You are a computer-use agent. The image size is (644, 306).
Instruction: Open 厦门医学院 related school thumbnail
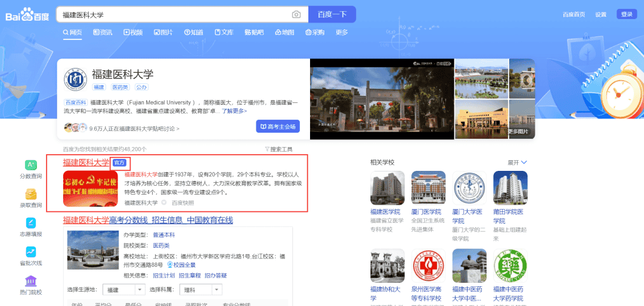[x=428, y=188]
